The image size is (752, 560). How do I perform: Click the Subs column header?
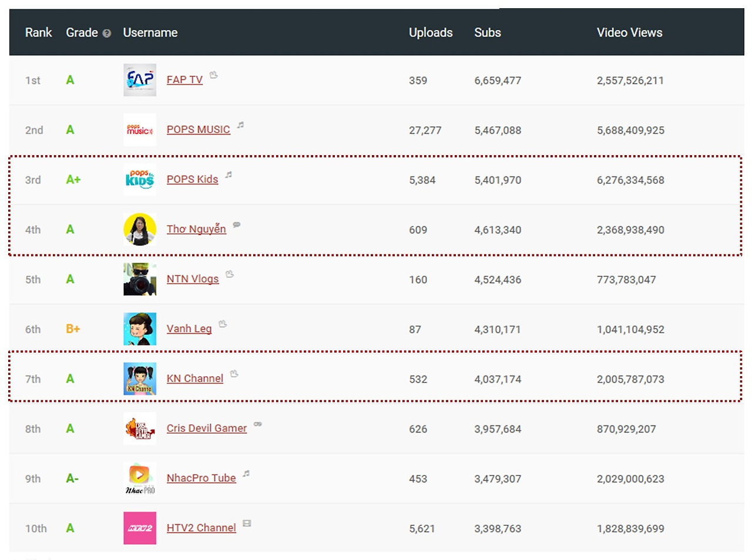click(488, 33)
